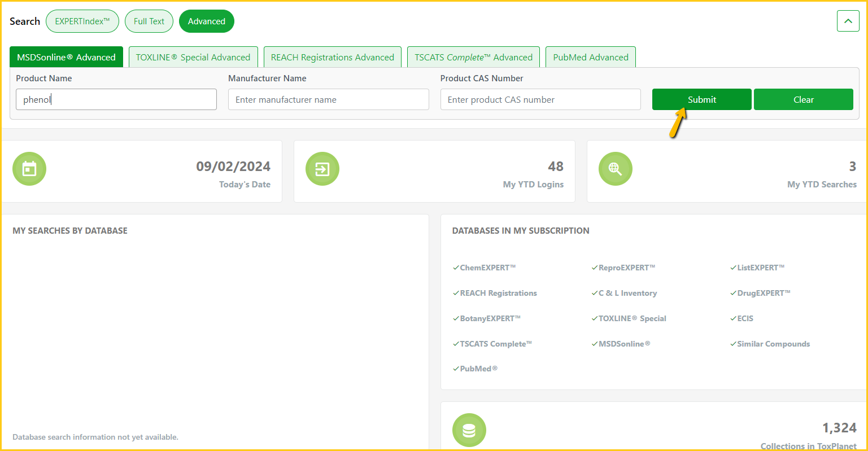Focus the Manufacturer Name input field
Image resolution: width=868 pixels, height=451 pixels.
pos(328,99)
